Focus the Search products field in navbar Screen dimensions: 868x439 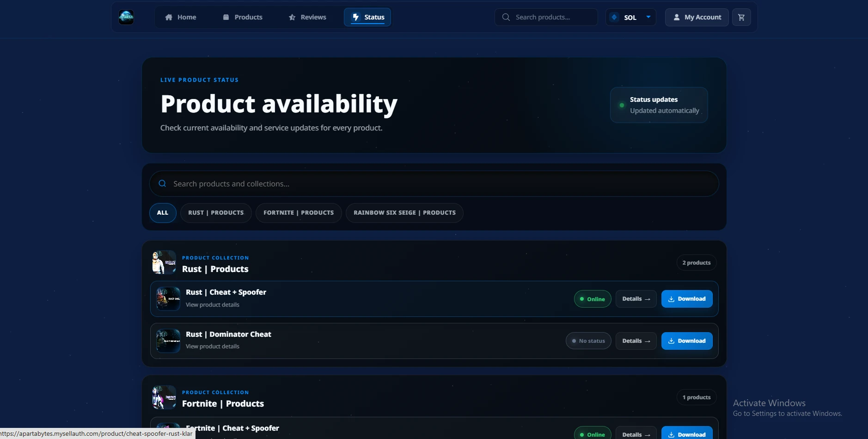click(546, 17)
